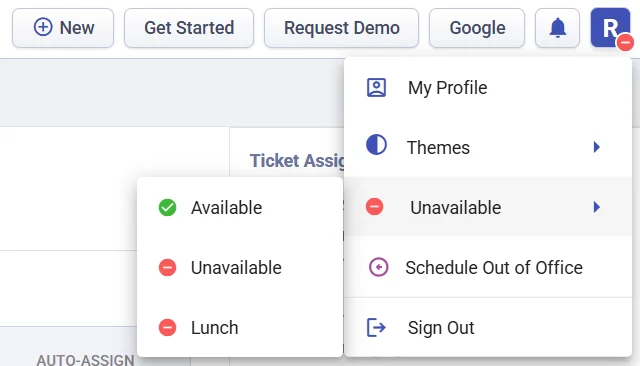This screenshot has width=640, height=366.
Task: Click the Sign Out arrow icon
Action: point(376,328)
